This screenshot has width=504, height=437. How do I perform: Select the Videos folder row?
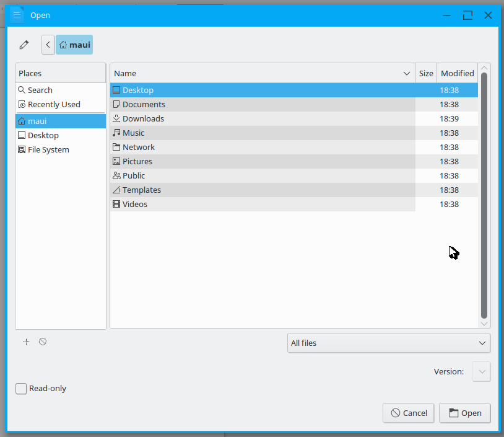tap(294, 204)
